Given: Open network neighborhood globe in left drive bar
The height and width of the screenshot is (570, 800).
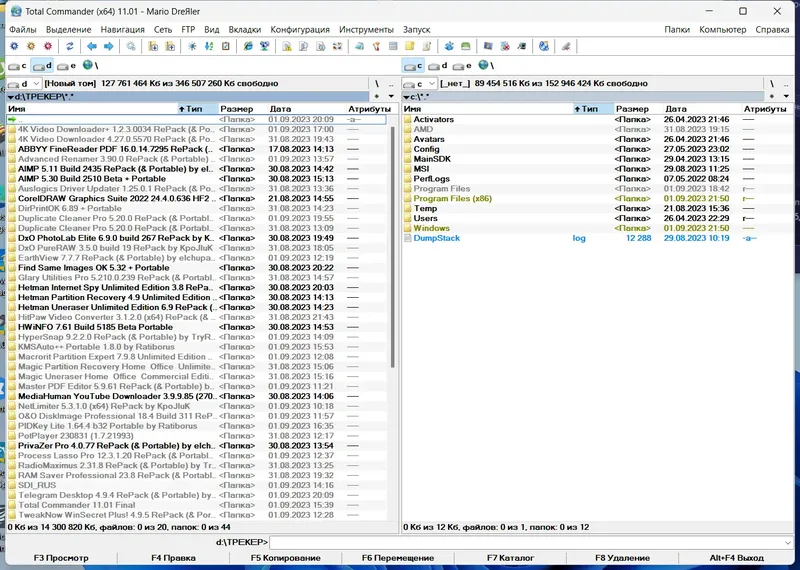Looking at the screenshot, I should click(x=90, y=65).
